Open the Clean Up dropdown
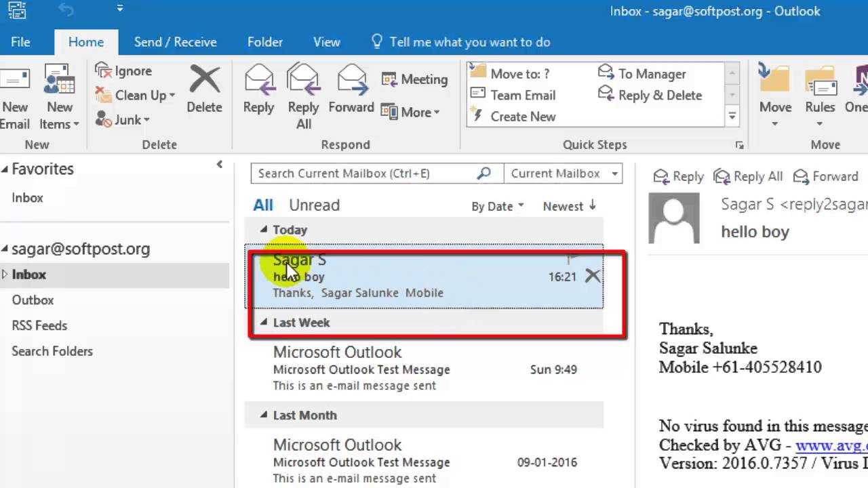Viewport: 868px width, 488px height. click(x=136, y=95)
